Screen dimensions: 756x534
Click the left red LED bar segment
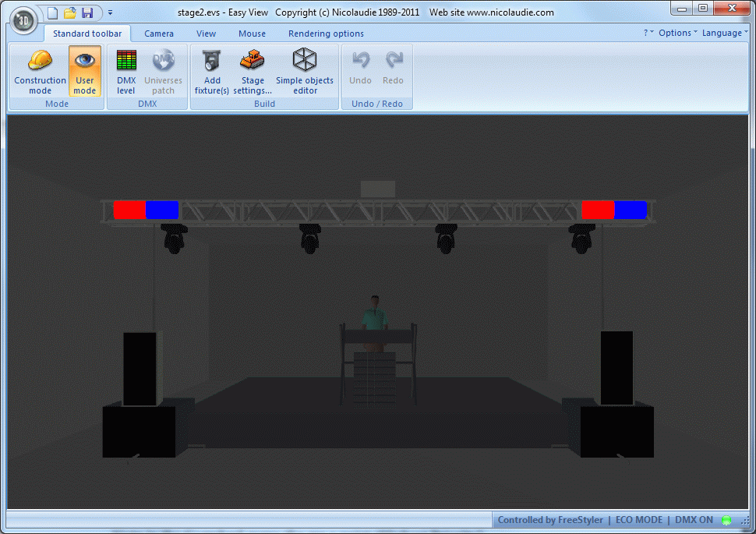[129, 210]
